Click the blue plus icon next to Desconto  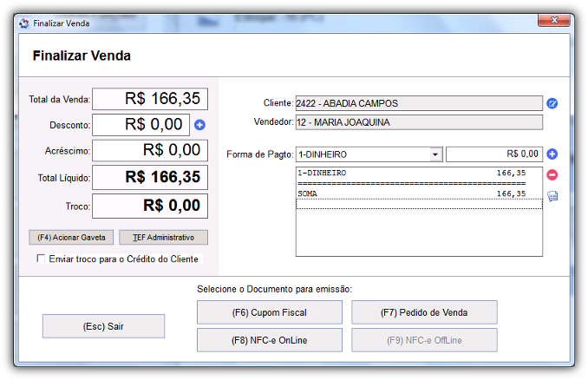click(199, 125)
